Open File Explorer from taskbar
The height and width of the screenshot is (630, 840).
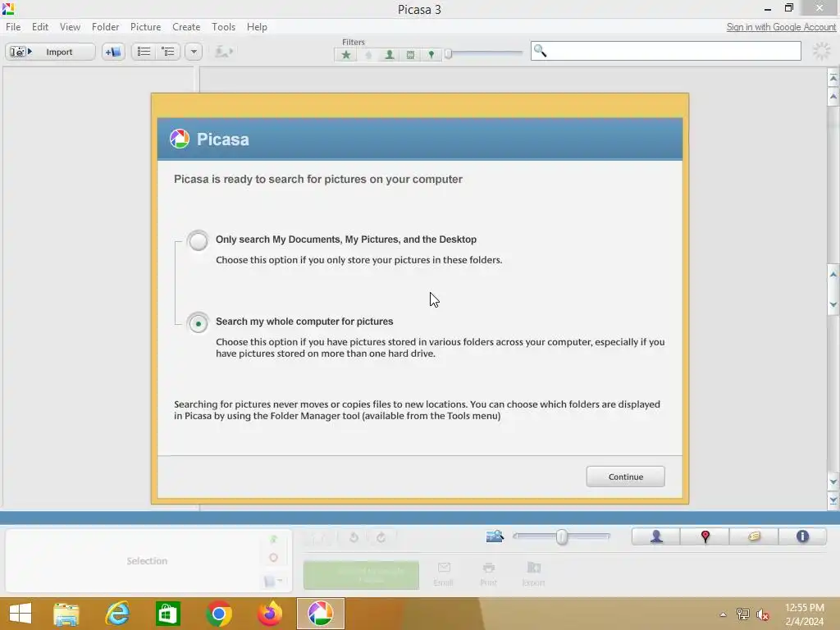(x=66, y=614)
